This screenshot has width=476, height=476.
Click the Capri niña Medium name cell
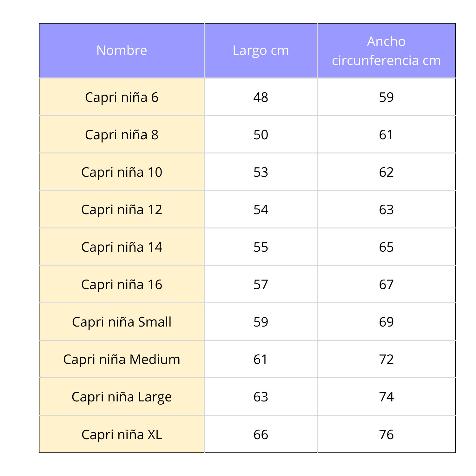pos(122,359)
